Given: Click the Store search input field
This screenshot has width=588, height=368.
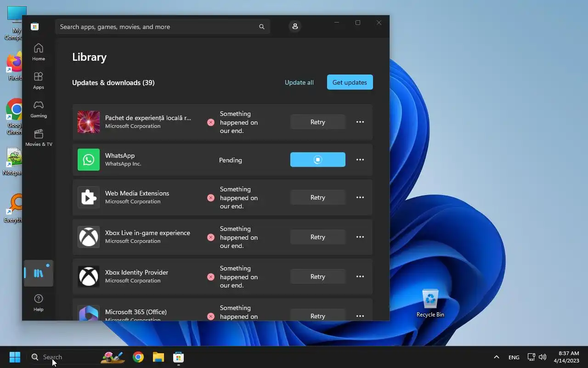Looking at the screenshot, I should click(162, 27).
